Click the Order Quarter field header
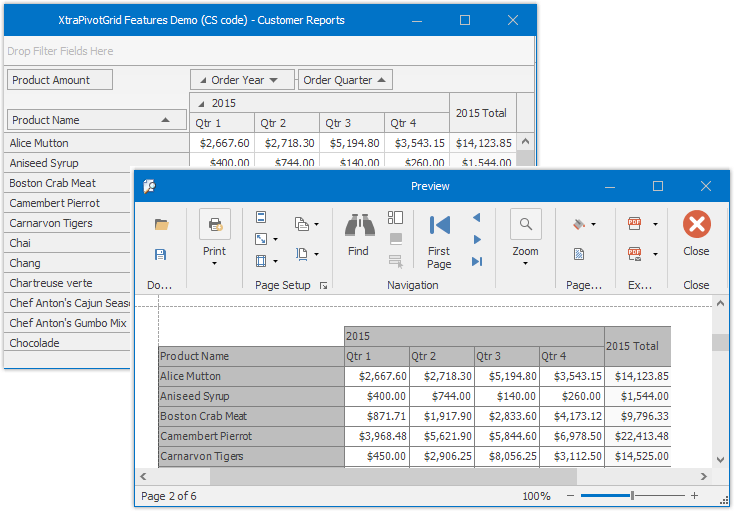This screenshot has height=511, width=734. coord(345,80)
